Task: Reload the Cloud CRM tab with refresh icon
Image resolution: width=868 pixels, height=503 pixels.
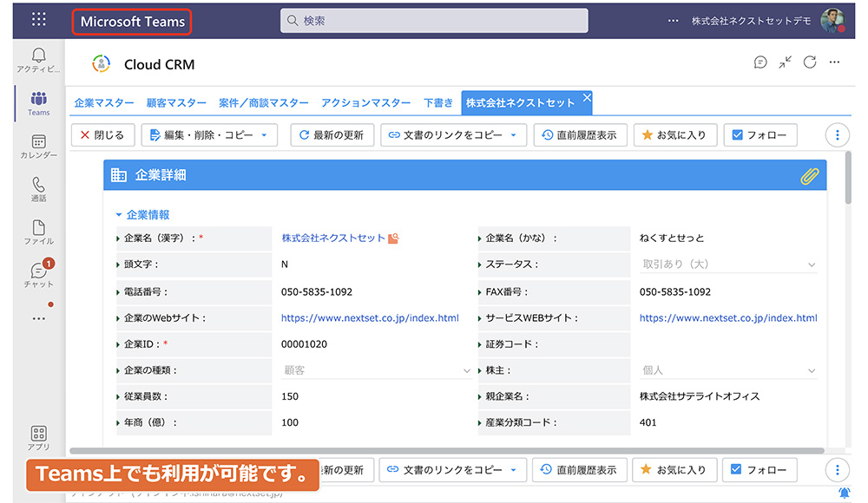Action: pos(810,62)
